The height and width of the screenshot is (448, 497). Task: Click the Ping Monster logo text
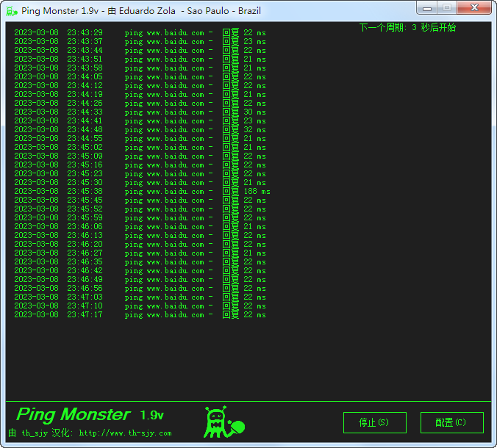[73, 415]
